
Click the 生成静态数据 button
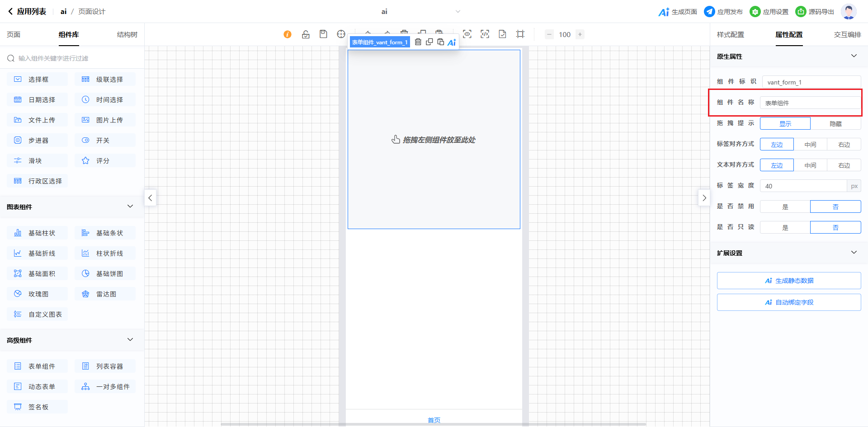(x=788, y=281)
